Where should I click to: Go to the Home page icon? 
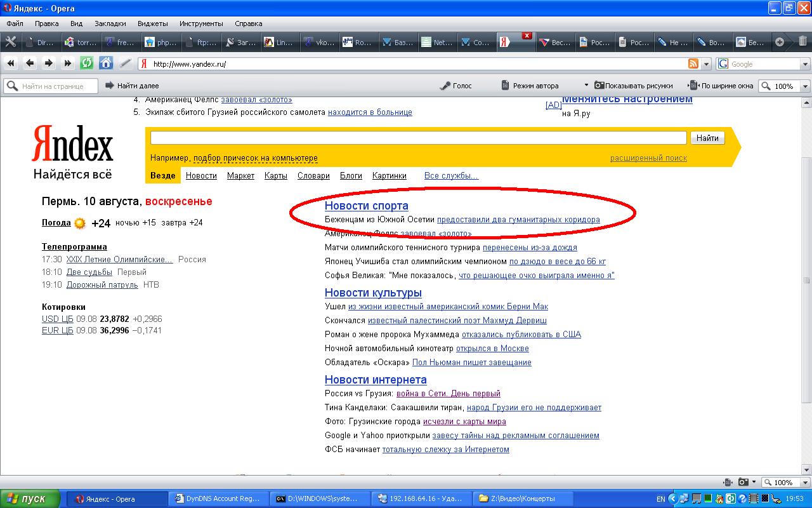pyautogui.click(x=106, y=63)
